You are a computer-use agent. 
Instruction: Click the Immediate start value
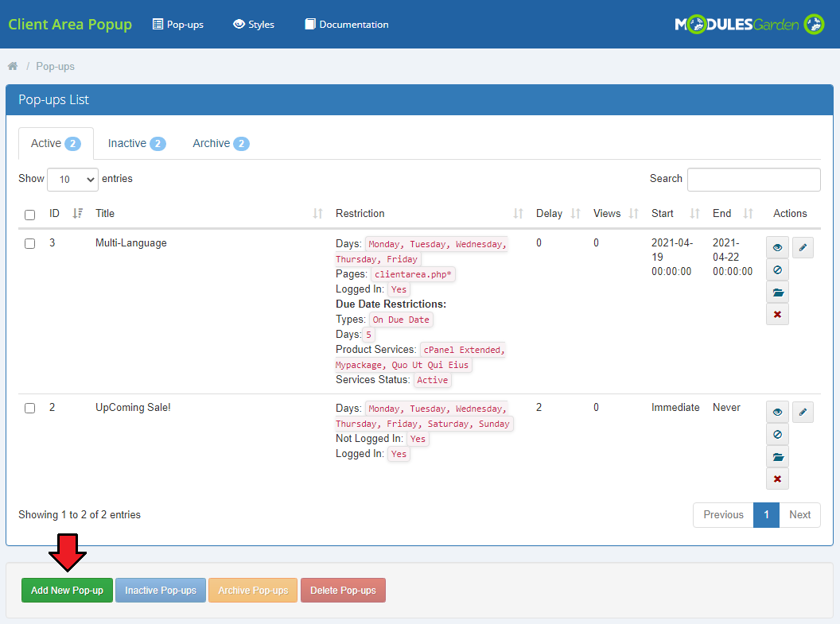coord(675,407)
